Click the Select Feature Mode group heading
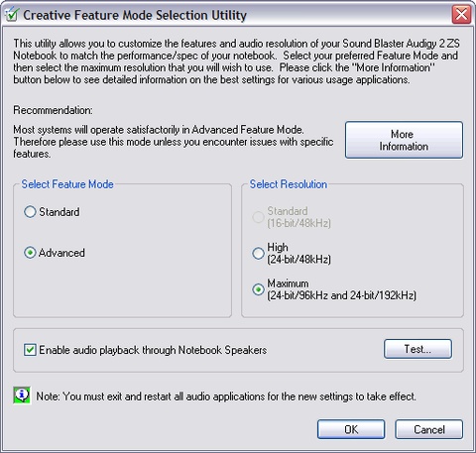 point(67,184)
